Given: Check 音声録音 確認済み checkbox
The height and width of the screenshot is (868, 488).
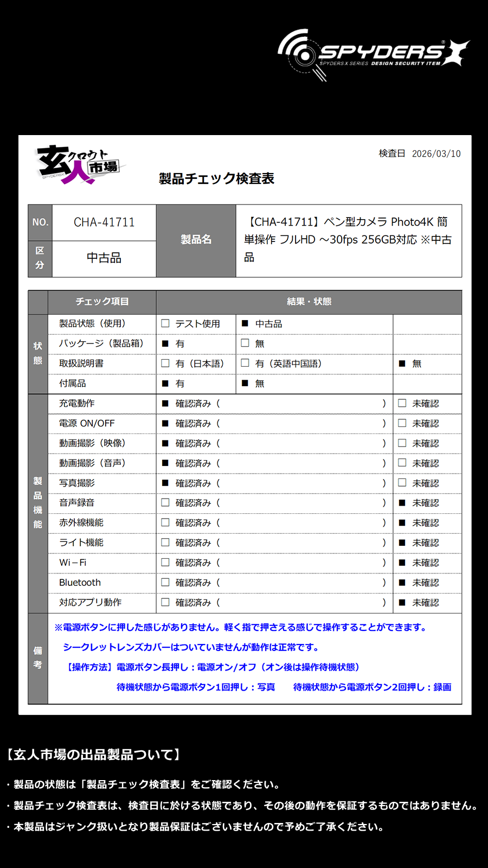Looking at the screenshot, I should click(165, 502).
